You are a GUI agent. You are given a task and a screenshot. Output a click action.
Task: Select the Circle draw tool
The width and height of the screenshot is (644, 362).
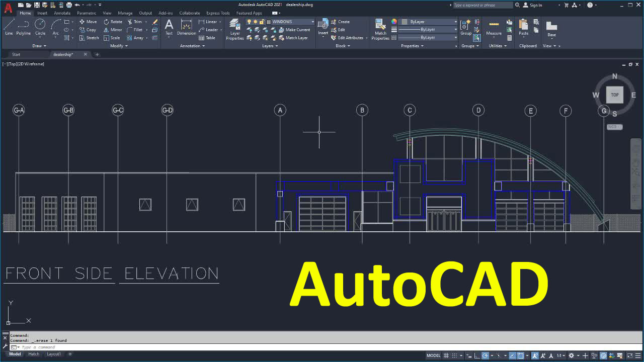[40, 27]
